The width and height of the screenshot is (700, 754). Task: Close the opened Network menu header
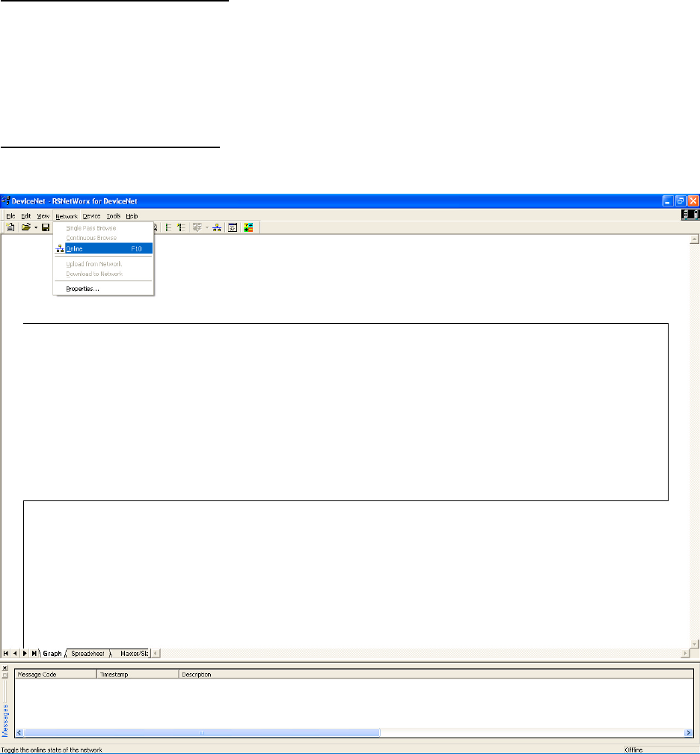[x=67, y=216]
